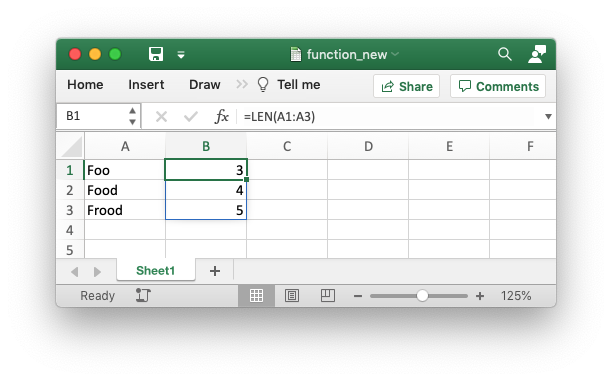Open the share-with-people account icon
The width and height of the screenshot is (612, 381).
coord(537,54)
